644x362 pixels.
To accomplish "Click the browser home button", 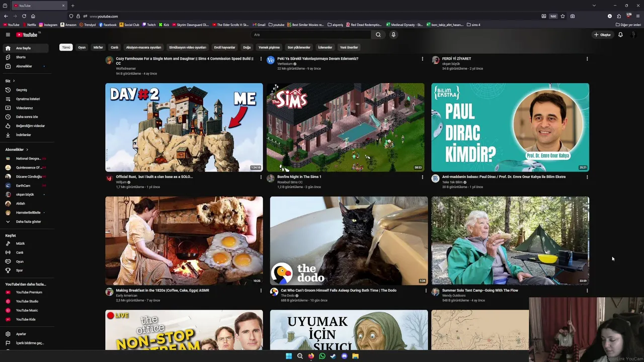I will 33,16.
